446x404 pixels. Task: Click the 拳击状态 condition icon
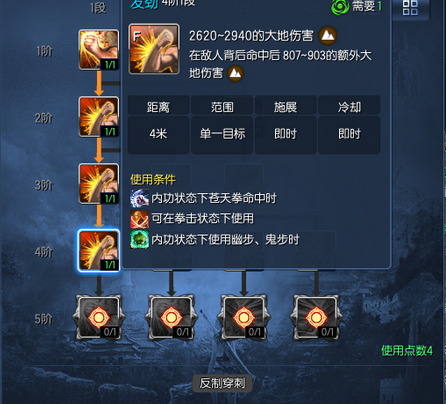[139, 219]
